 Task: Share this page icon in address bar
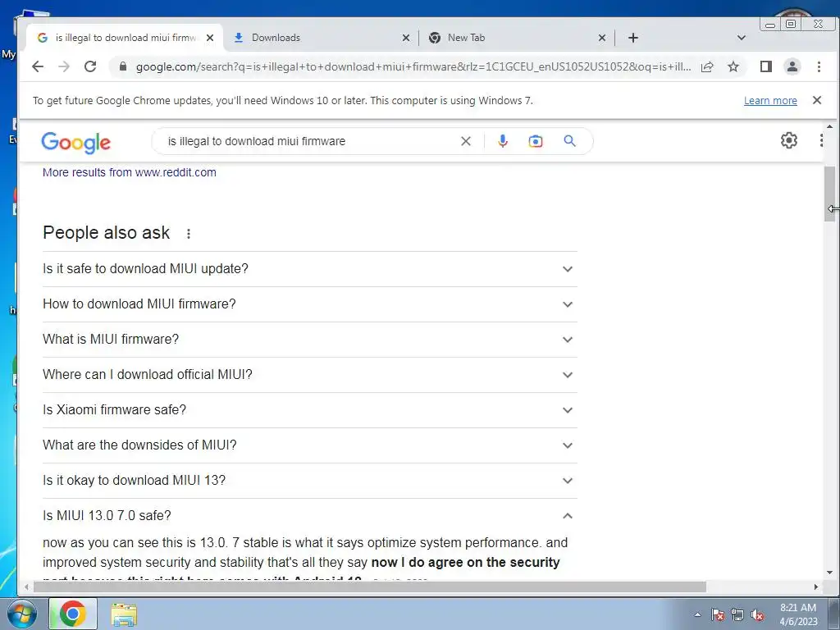pos(707,66)
